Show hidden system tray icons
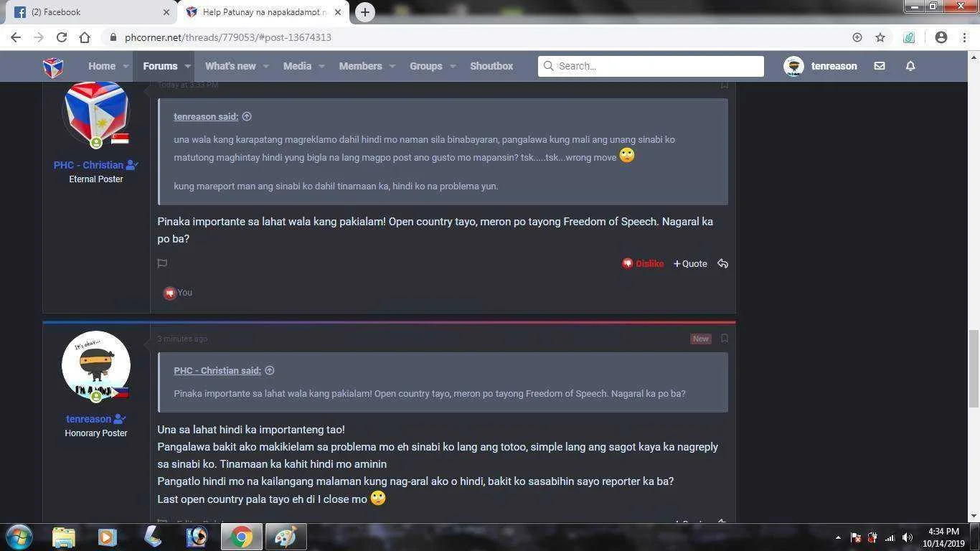 click(838, 537)
